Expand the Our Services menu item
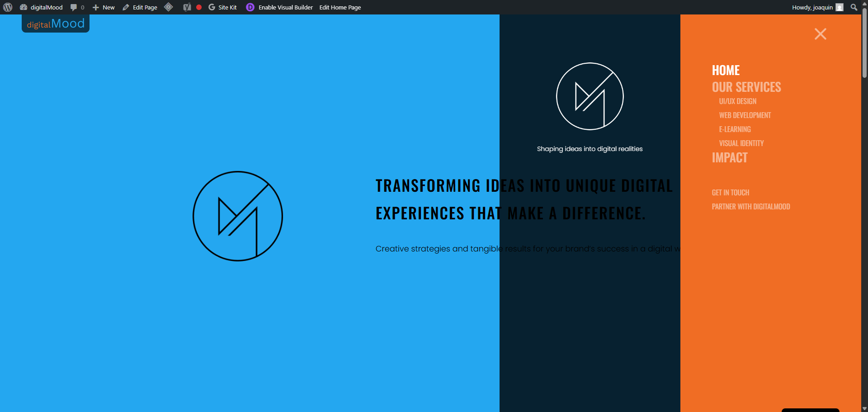 point(746,87)
